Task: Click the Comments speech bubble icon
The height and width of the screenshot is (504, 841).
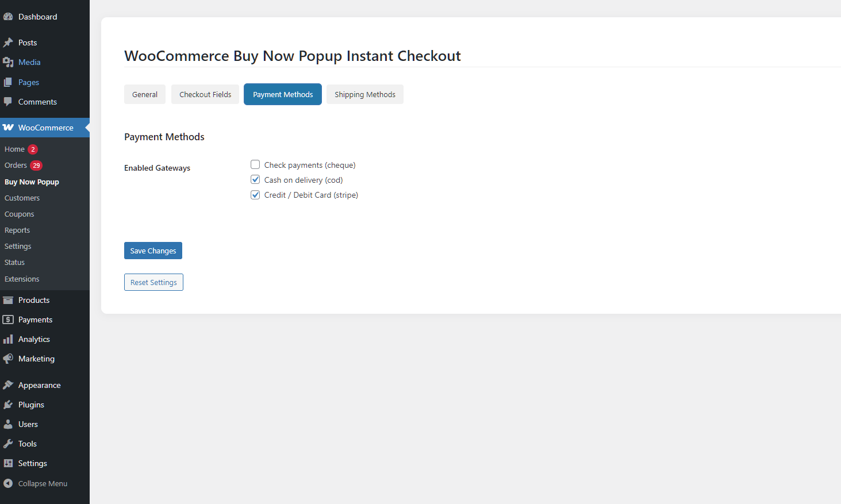Action: click(x=8, y=102)
